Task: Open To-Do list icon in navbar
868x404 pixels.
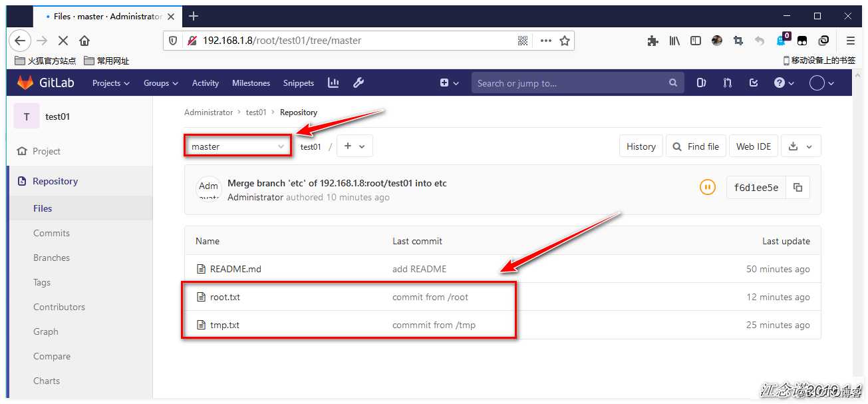Action: (x=754, y=83)
